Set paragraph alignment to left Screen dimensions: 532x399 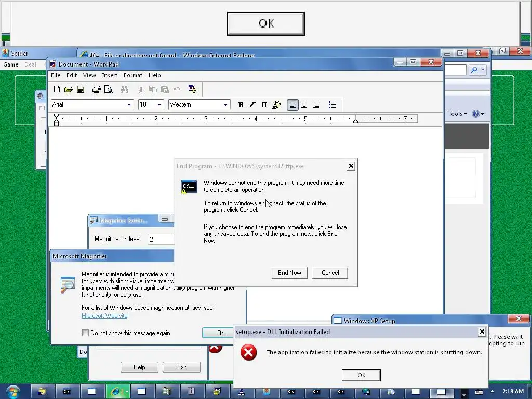tap(292, 105)
